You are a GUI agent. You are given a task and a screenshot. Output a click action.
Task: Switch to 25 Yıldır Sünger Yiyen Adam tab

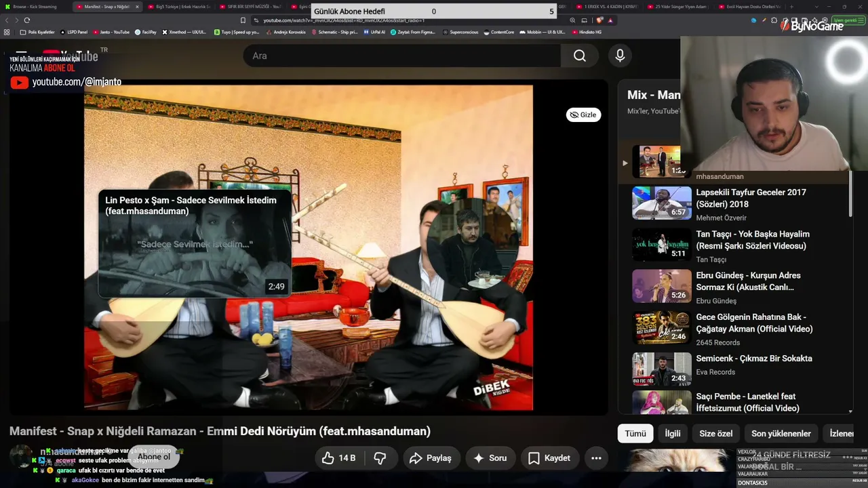(x=677, y=7)
